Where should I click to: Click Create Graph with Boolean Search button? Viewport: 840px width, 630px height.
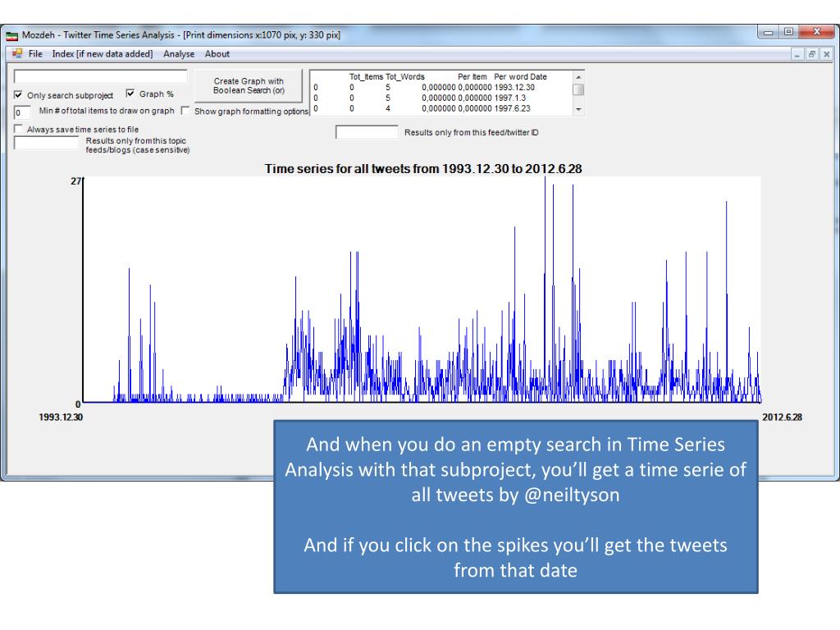[249, 85]
